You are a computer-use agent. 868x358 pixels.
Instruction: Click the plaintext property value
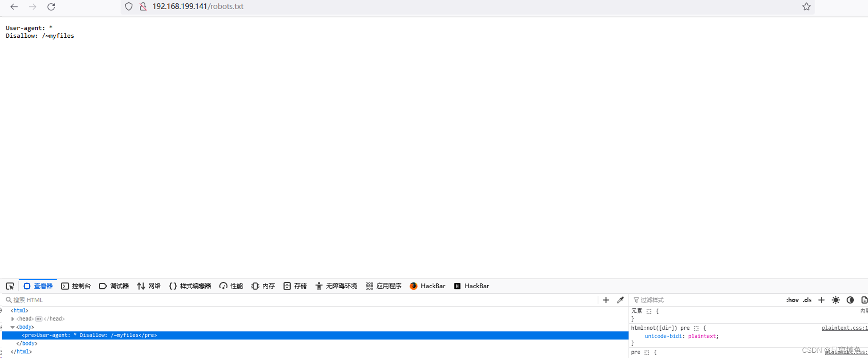click(702, 336)
